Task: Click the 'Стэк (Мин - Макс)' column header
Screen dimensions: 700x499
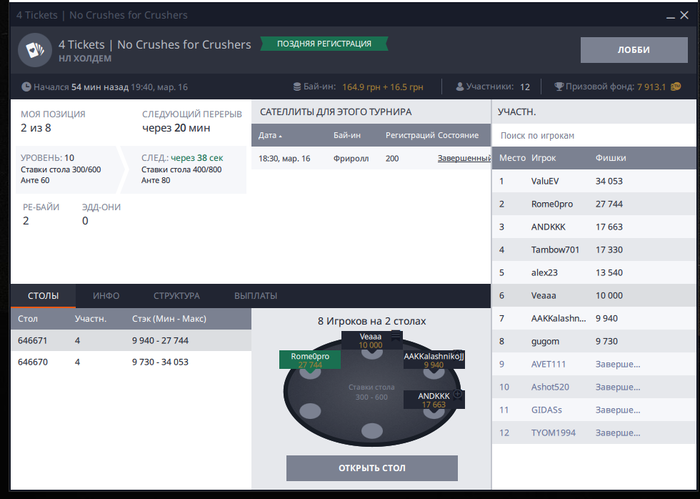Action: 169,319
